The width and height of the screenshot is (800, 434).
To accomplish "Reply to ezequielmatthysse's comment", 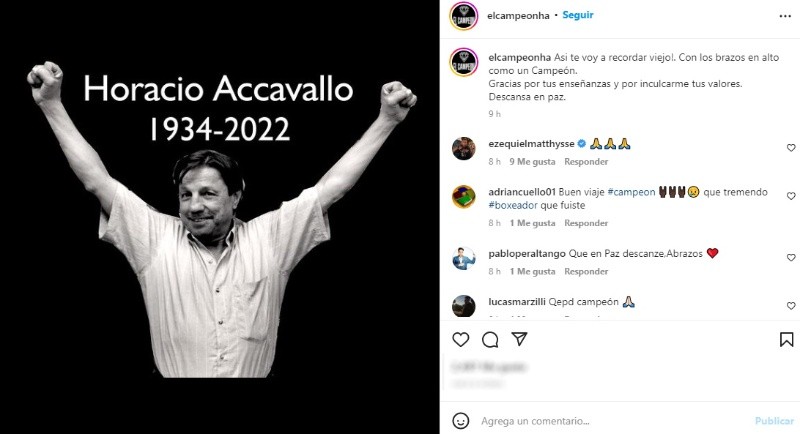I will tap(586, 162).
